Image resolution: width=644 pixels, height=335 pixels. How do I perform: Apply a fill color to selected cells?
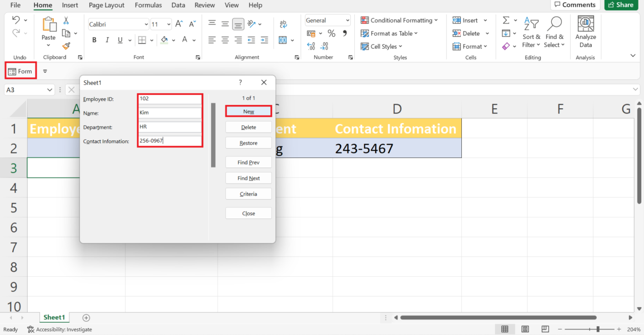pyautogui.click(x=165, y=39)
